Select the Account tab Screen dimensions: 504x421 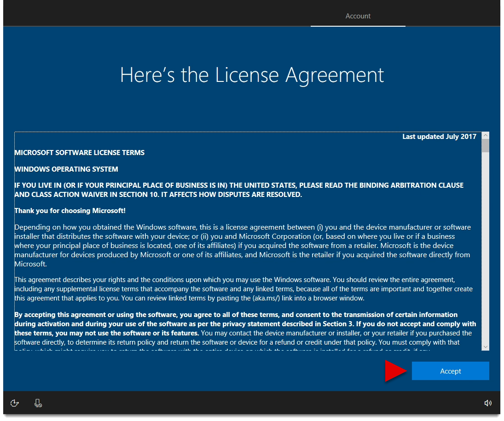pyautogui.click(x=358, y=16)
